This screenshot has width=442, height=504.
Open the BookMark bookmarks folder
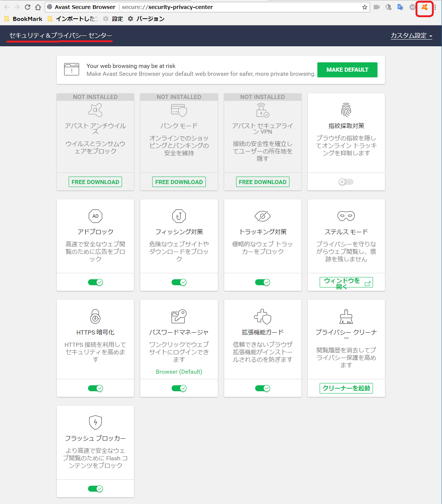coord(23,19)
